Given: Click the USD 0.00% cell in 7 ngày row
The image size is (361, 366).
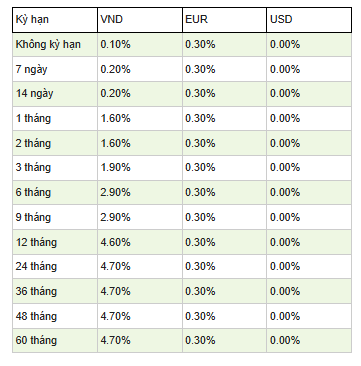Looking at the screenshot, I should pos(309,69).
